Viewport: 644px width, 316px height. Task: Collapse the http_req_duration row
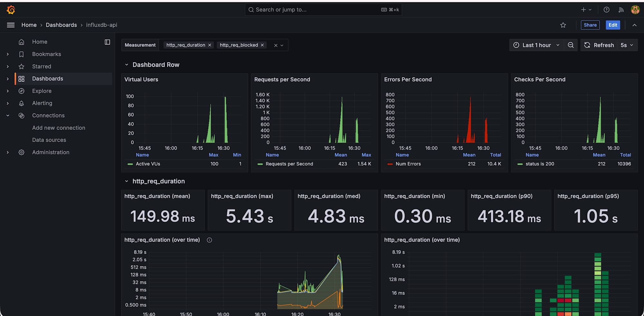(127, 181)
